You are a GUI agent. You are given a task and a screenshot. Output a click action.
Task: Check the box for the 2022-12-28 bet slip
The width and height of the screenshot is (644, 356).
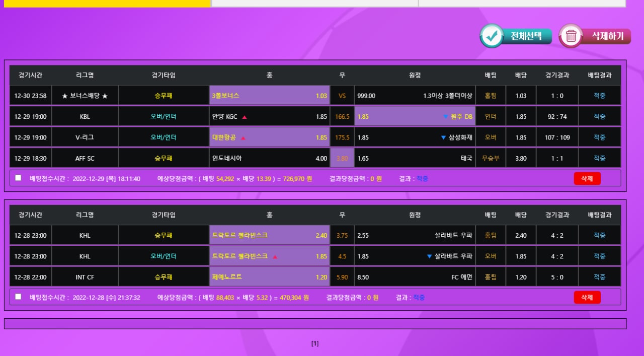(18, 297)
